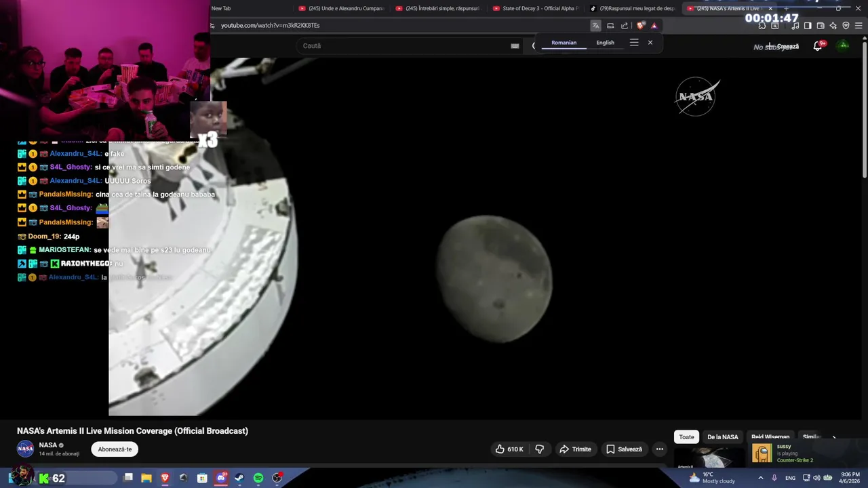Click the microphone tray icon

[774, 478]
